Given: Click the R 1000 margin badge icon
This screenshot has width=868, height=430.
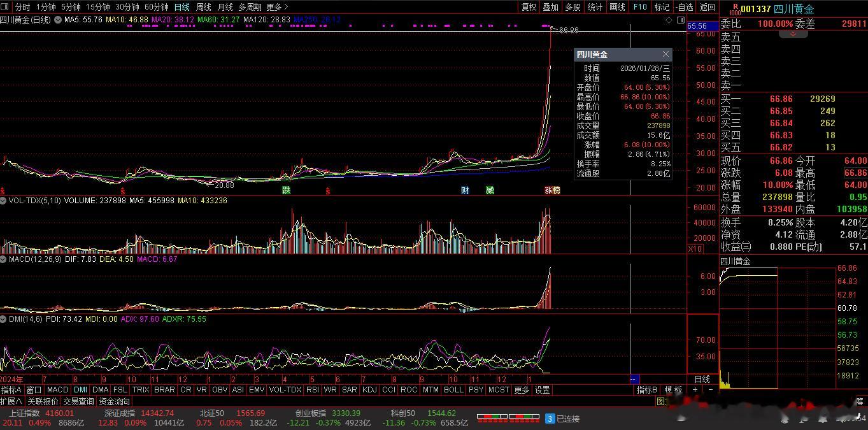Looking at the screenshot, I should click(734, 8).
